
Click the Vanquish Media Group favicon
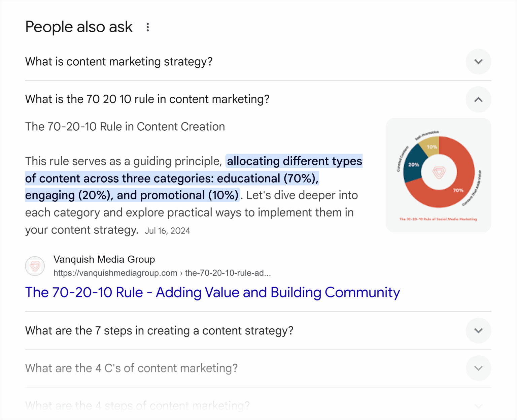tap(35, 266)
